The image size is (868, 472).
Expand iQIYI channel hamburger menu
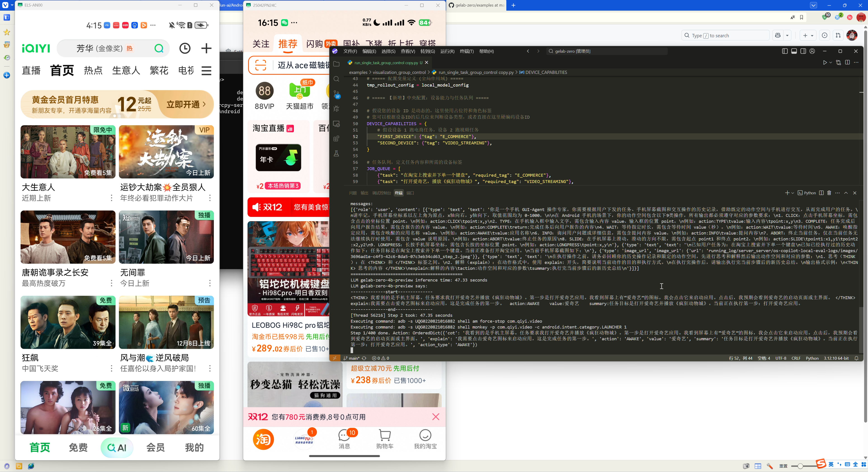206,71
